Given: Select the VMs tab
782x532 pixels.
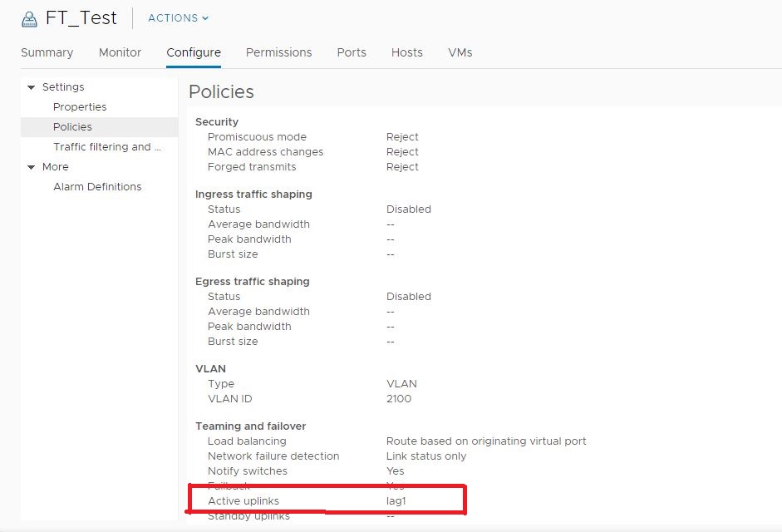Looking at the screenshot, I should click(x=460, y=52).
